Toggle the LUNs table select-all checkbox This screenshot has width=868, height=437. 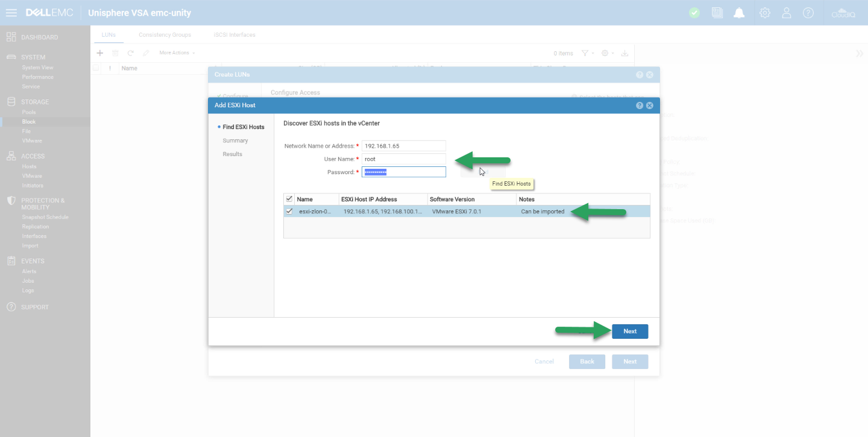96,68
